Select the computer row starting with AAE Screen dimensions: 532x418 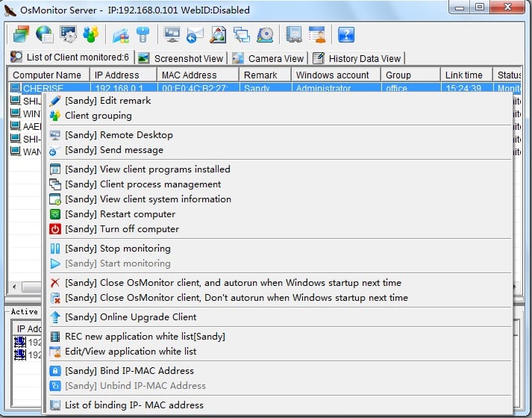pyautogui.click(x=26, y=126)
